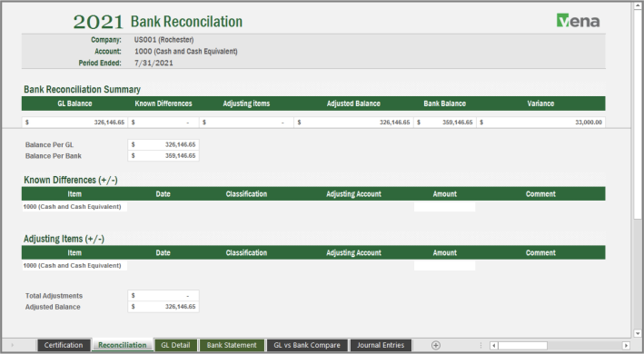Select the summary GL Balance value cell
This screenshot has width=644, height=354.
[x=74, y=123]
